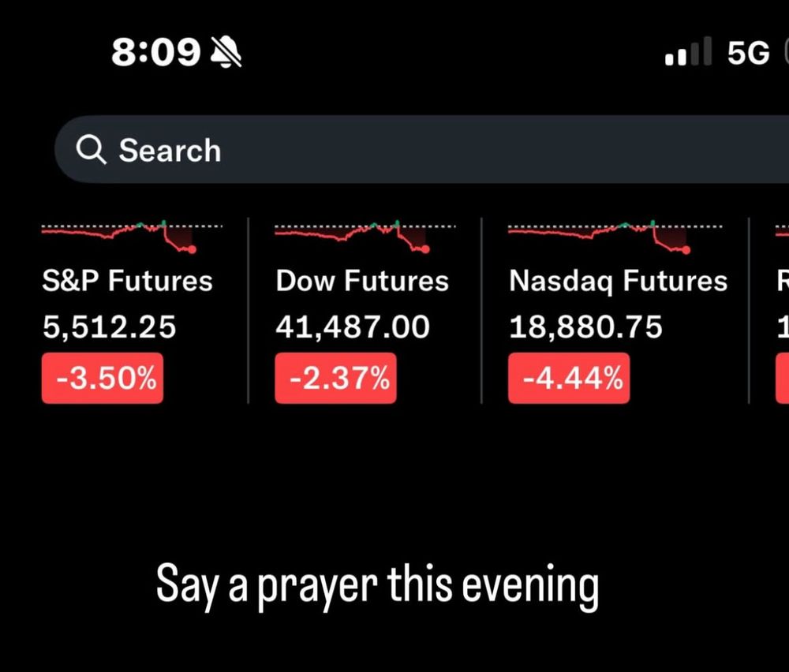Screen dimensions: 789x672
Task: Toggle the -2.37% change badge
Action: (335, 379)
